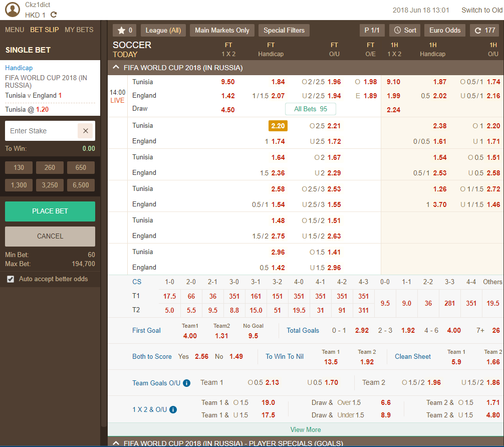
Task: Select Clean Sheet Team 1 odds 5.9
Action: 456,362
